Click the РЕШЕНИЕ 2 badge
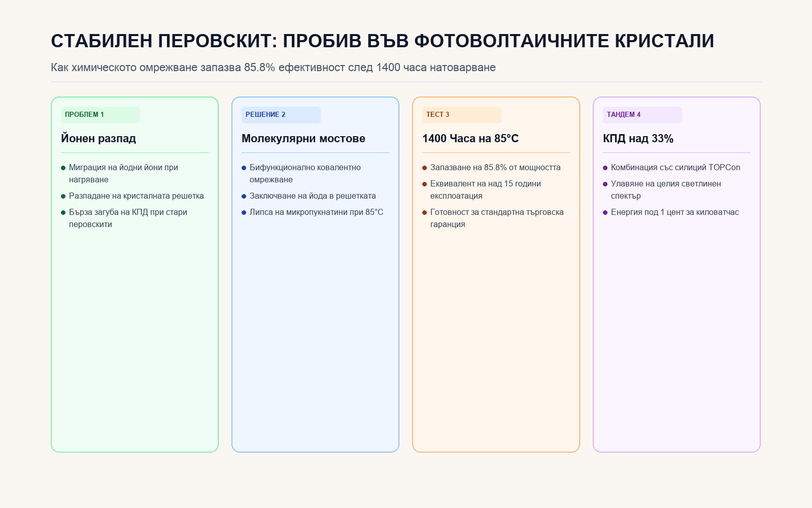Image resolution: width=812 pixels, height=508 pixels. (281, 115)
